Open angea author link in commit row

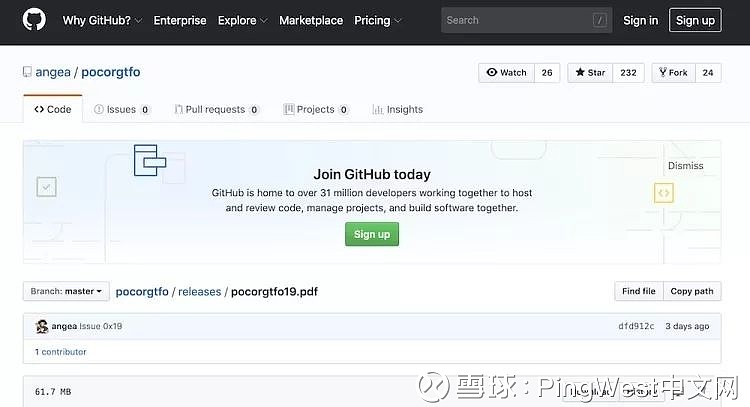point(64,326)
